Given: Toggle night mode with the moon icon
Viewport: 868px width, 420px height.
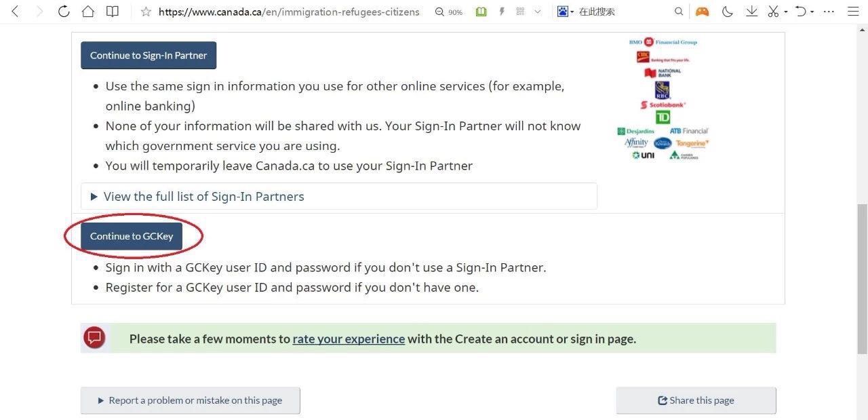Looking at the screenshot, I should 728,12.
